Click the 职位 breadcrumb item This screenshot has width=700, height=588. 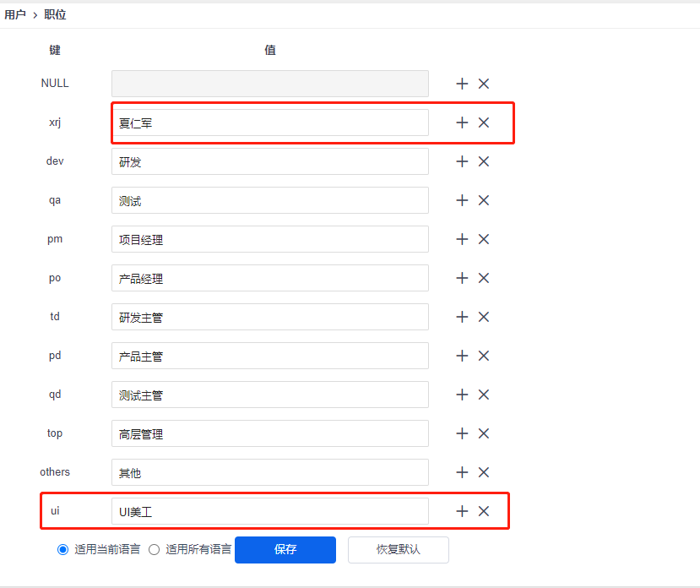click(55, 14)
